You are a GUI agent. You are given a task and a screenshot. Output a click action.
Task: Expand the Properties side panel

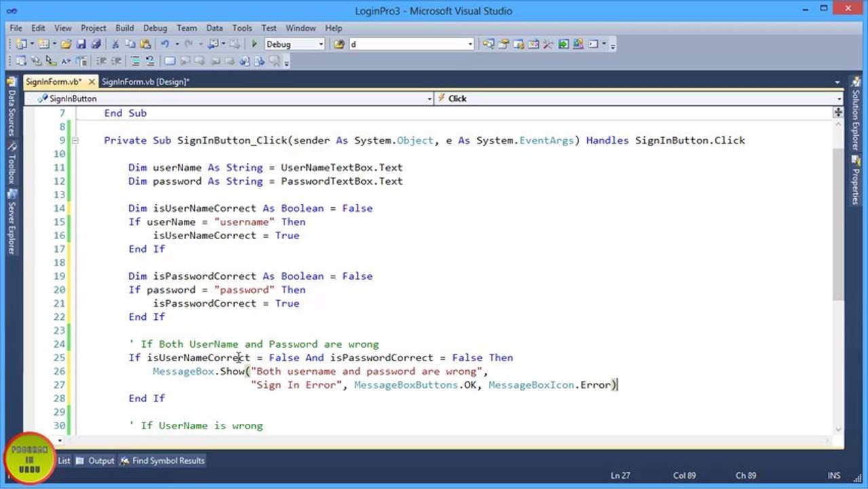(x=856, y=180)
